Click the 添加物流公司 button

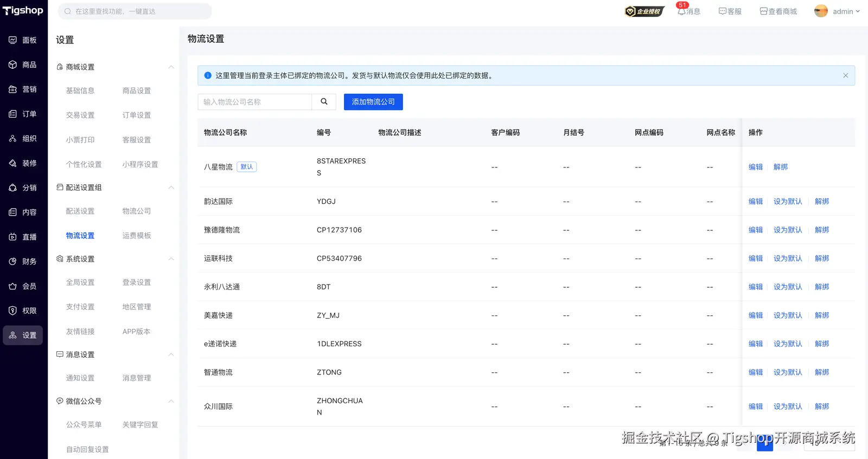(373, 102)
